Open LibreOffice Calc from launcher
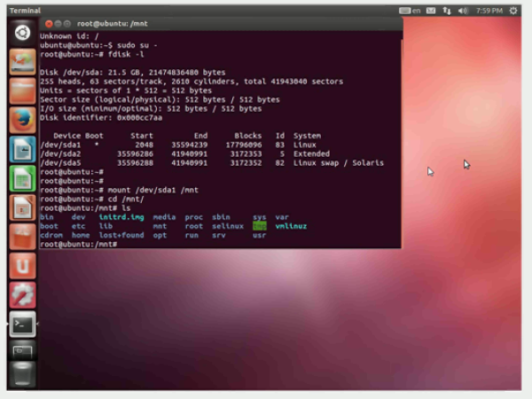This screenshot has height=399, width=532. [x=23, y=178]
